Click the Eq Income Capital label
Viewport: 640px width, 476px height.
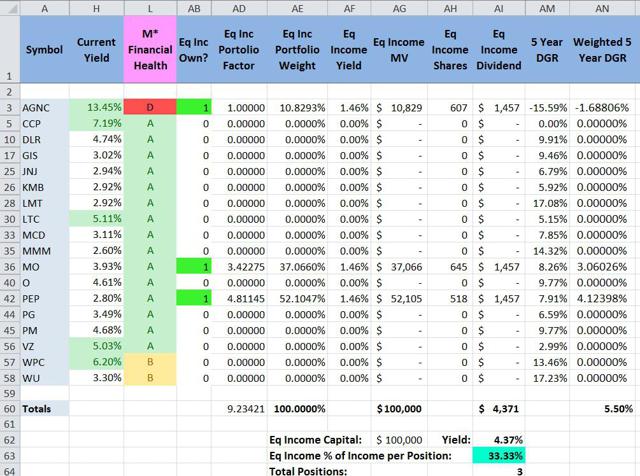[316, 440]
